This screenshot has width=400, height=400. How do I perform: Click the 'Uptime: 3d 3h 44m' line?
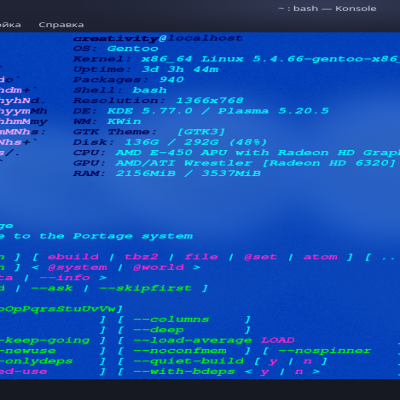coord(146,69)
